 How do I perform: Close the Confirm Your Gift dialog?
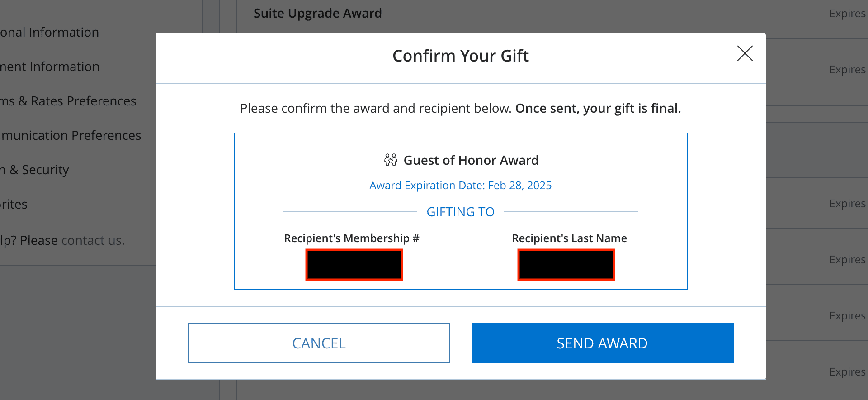click(745, 53)
